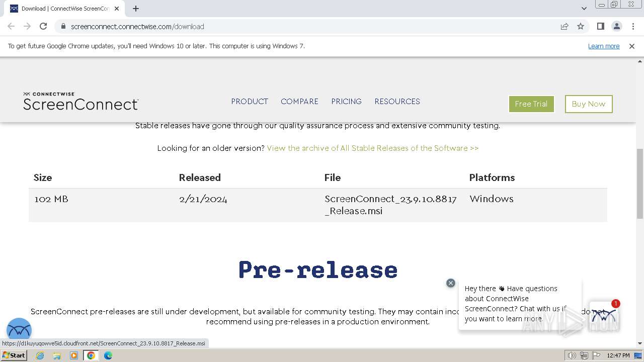
Task: Select the 2/21/2024 release date
Action: pyautogui.click(x=203, y=199)
